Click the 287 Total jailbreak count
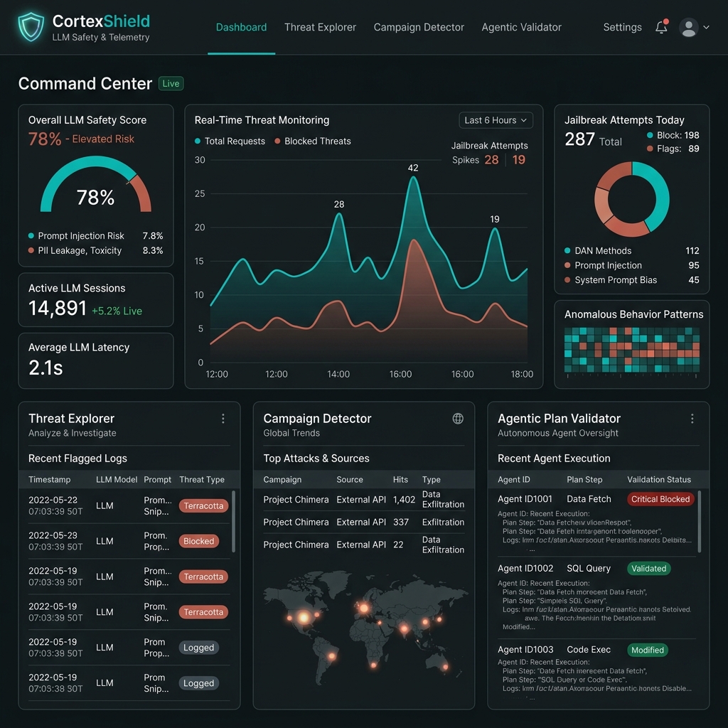This screenshot has height=728, width=728. [593, 139]
